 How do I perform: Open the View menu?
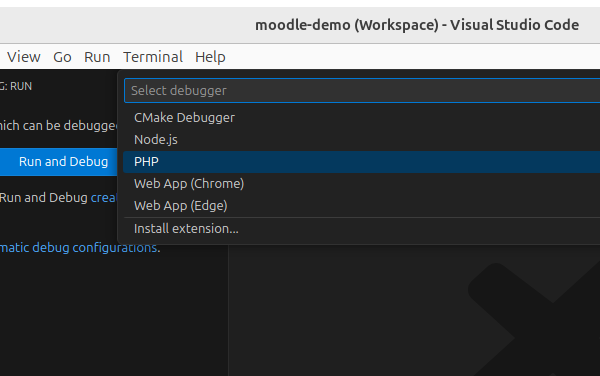pos(23,57)
